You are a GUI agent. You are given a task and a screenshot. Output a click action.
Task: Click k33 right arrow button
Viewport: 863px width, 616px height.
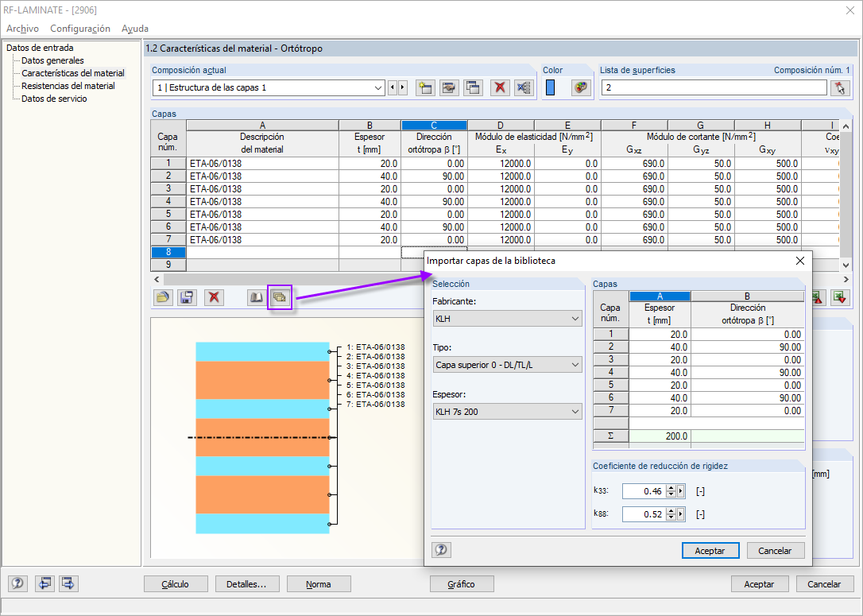point(681,491)
